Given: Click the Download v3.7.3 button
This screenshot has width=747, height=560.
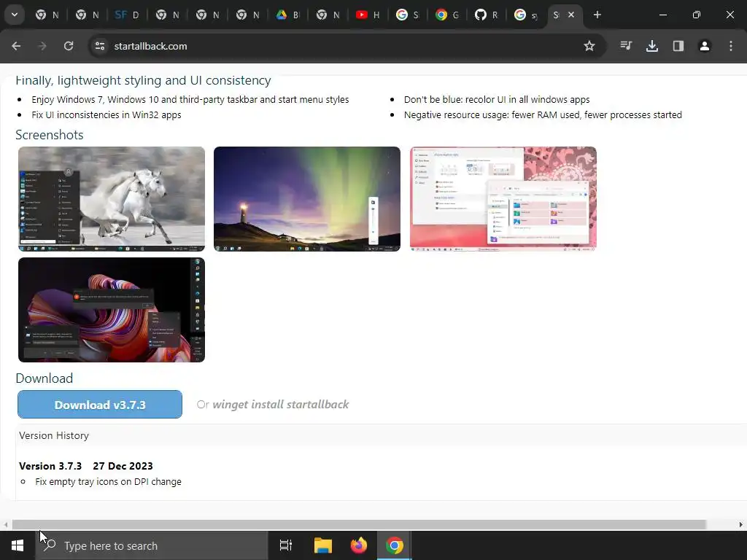Looking at the screenshot, I should (100, 405).
